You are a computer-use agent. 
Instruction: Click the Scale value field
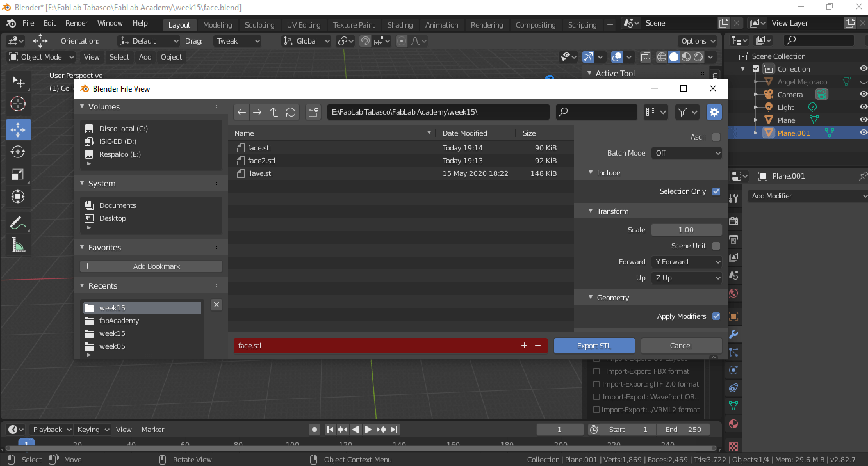(687, 230)
